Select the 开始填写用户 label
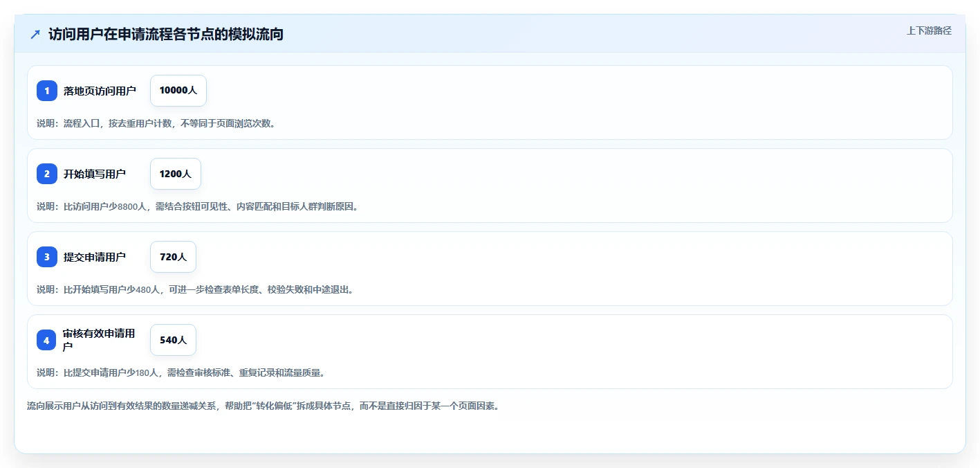The height and width of the screenshot is (468, 980). tap(95, 174)
